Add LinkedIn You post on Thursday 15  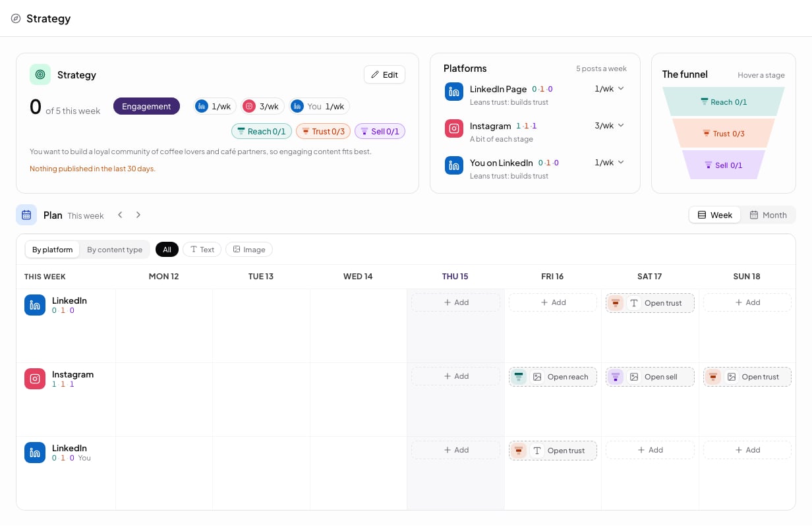point(455,450)
